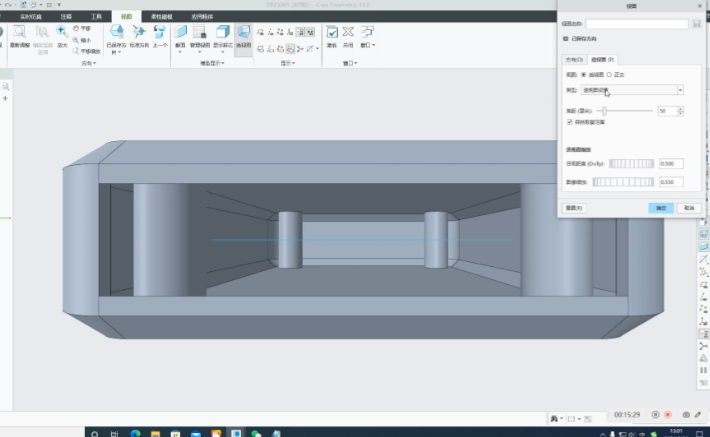
Task: Click the Refit (重新调整) icon
Action: [19, 33]
